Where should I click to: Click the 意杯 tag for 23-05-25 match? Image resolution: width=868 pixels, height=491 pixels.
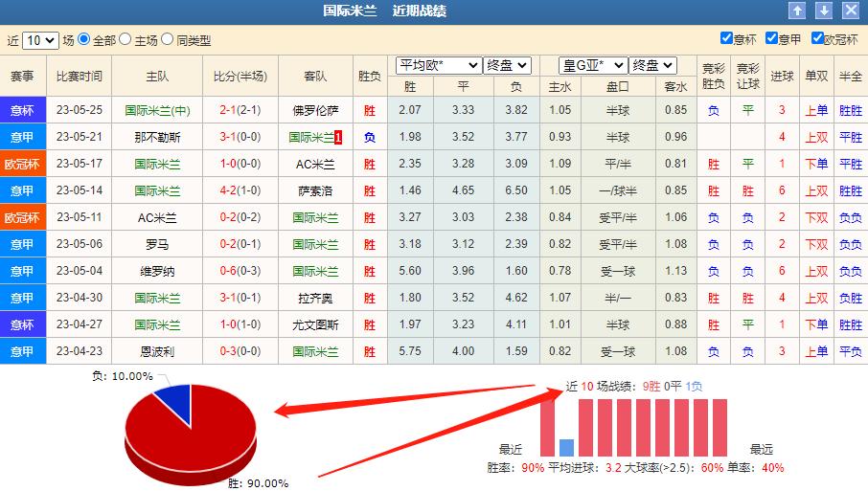click(x=23, y=110)
